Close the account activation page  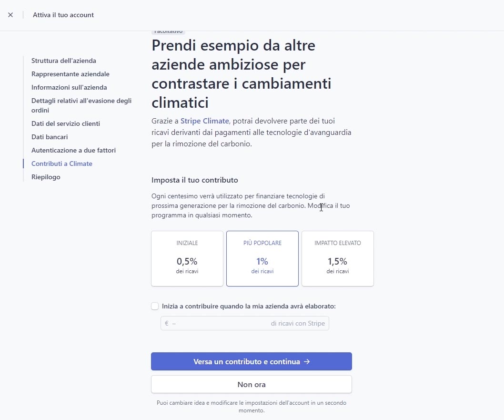pos(10,15)
